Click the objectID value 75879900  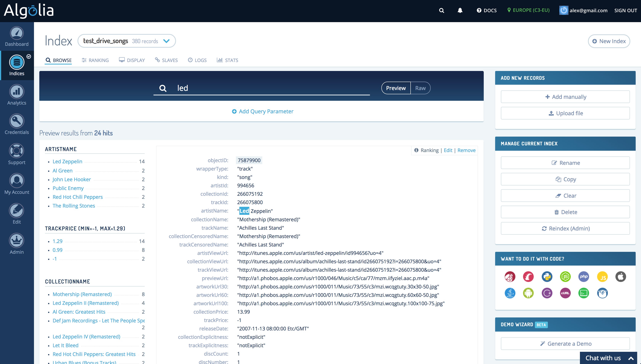[x=249, y=160]
